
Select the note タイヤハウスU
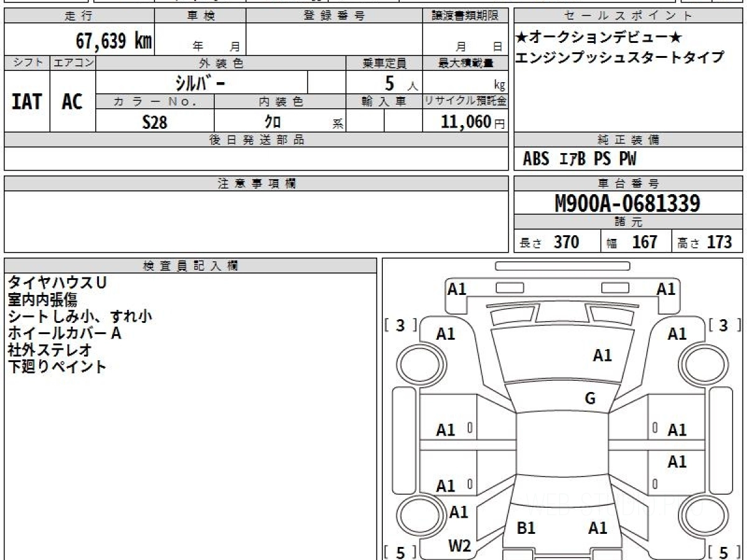57,283
